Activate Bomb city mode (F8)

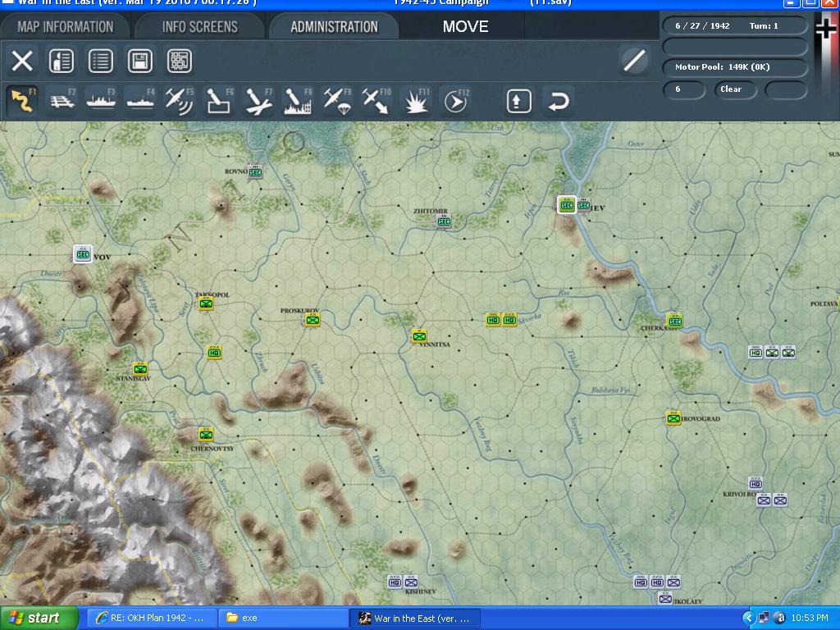point(298,101)
